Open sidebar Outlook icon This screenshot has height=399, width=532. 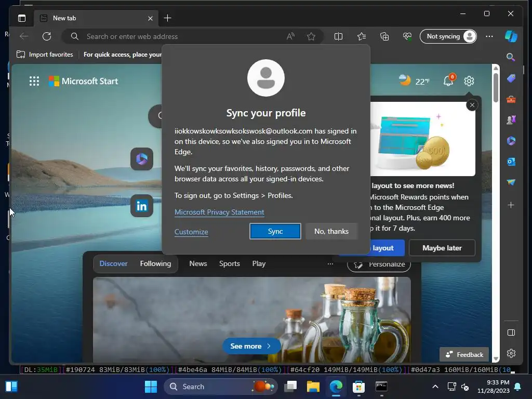click(511, 162)
